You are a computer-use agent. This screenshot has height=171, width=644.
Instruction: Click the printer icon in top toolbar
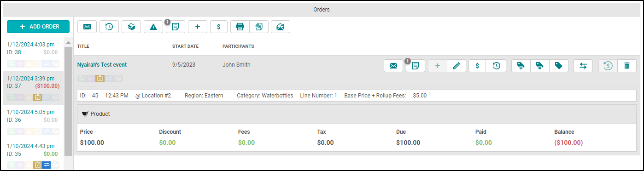tap(240, 27)
